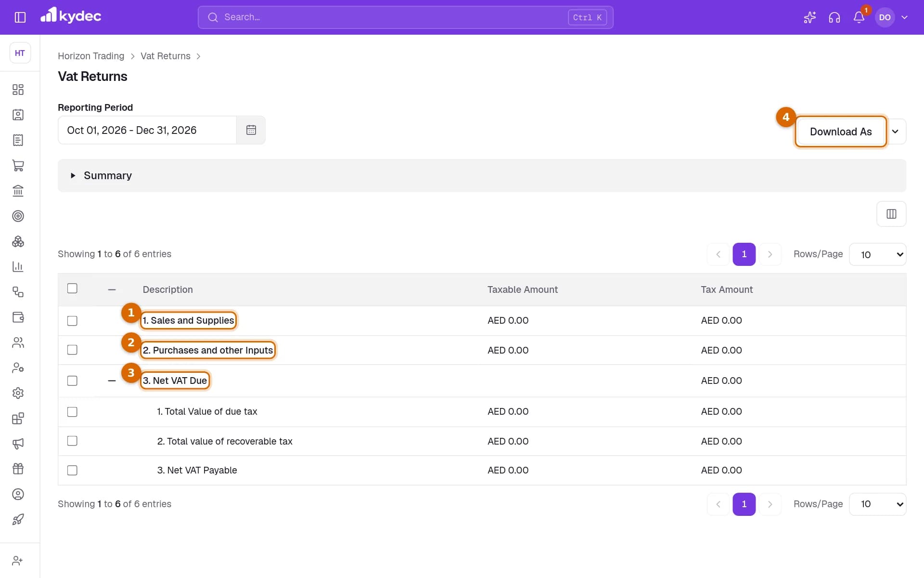Expand the Summary section
This screenshot has height=578, width=924.
click(x=482, y=176)
